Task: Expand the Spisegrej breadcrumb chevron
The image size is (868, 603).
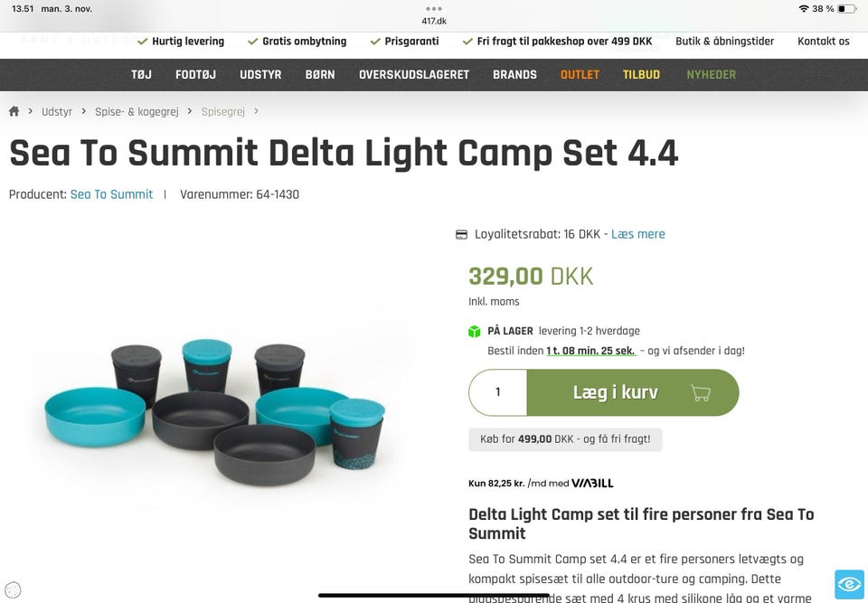Action: 256,111
